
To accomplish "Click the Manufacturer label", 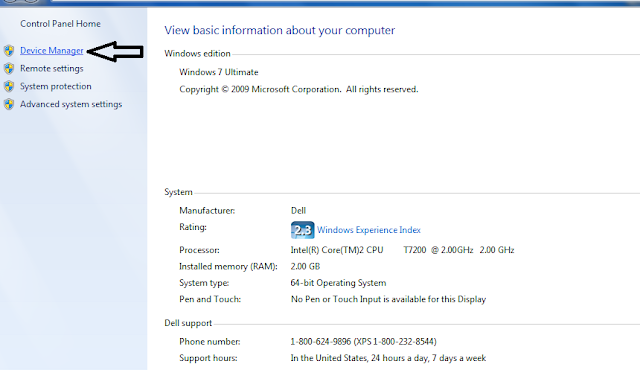I will point(207,211).
